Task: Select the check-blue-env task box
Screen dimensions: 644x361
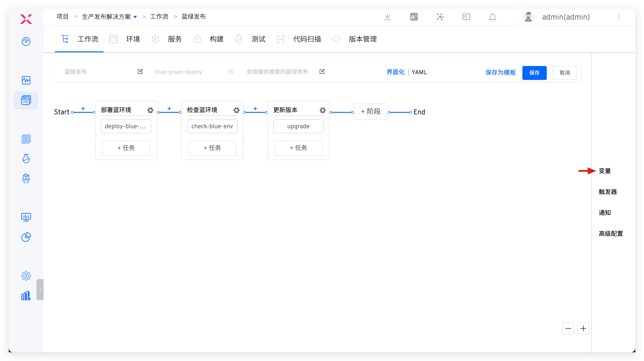Action: click(x=212, y=126)
